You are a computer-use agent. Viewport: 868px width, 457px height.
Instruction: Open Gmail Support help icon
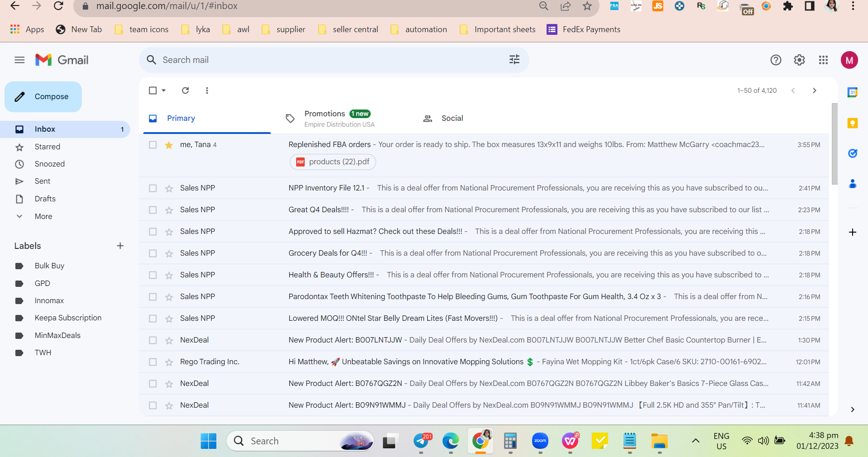click(x=776, y=60)
